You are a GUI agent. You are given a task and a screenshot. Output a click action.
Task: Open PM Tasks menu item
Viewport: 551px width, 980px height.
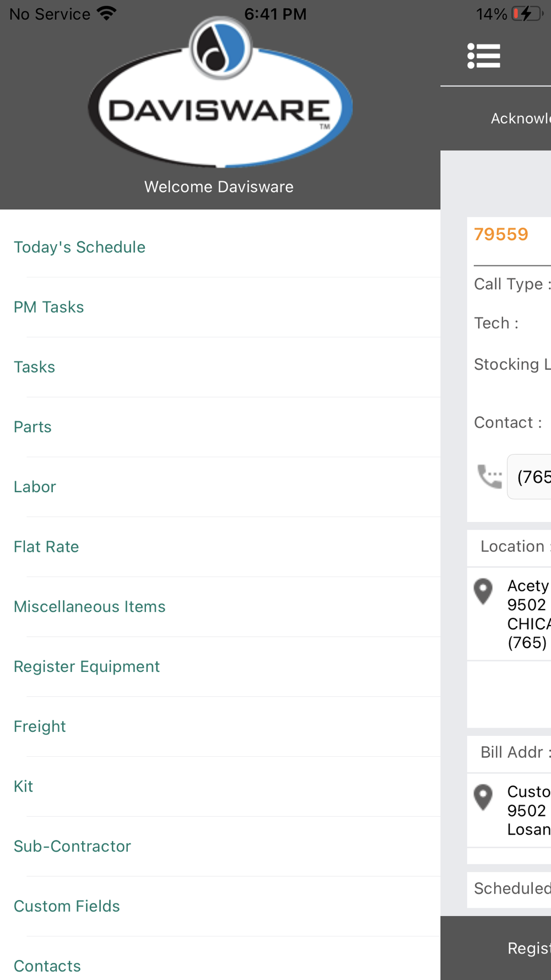pos(49,307)
